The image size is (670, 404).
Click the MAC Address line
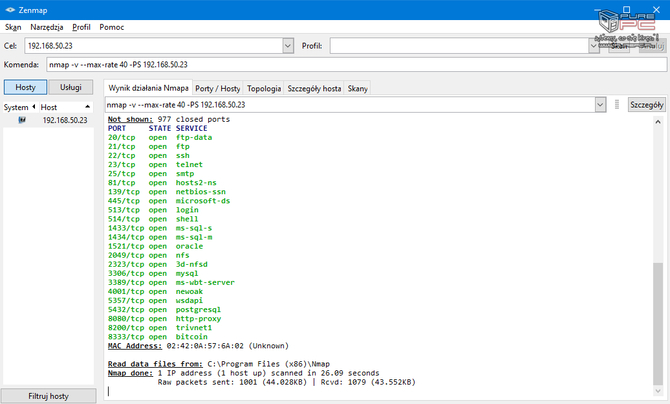click(x=198, y=345)
